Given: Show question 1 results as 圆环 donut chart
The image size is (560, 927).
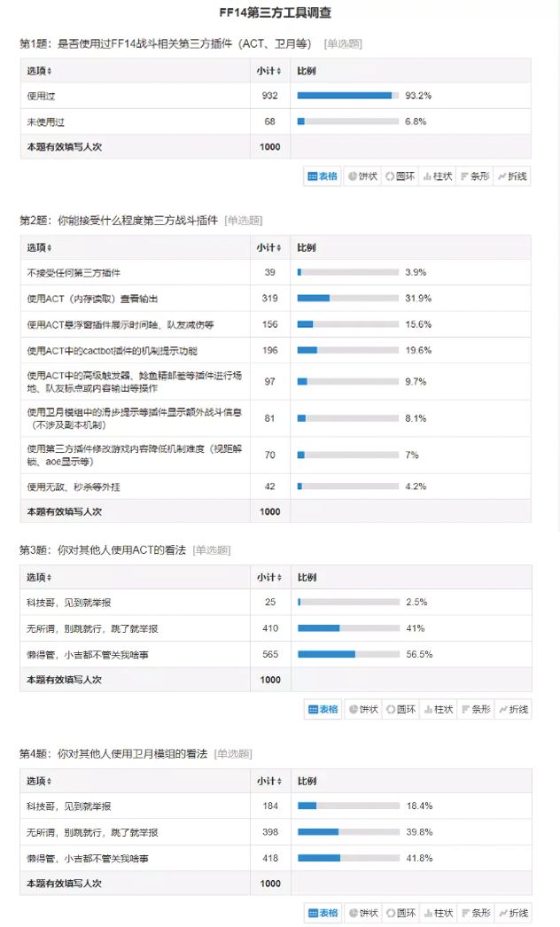Looking at the screenshot, I should (x=401, y=176).
